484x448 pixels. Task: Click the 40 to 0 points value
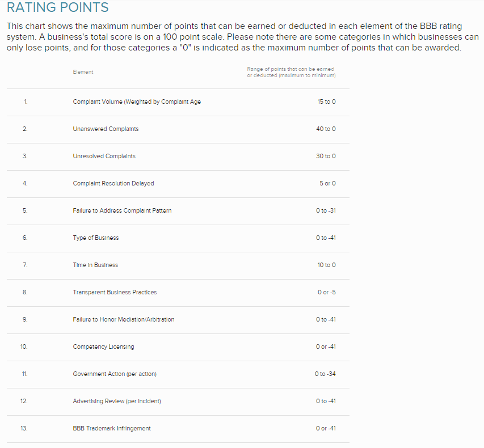pyautogui.click(x=326, y=129)
